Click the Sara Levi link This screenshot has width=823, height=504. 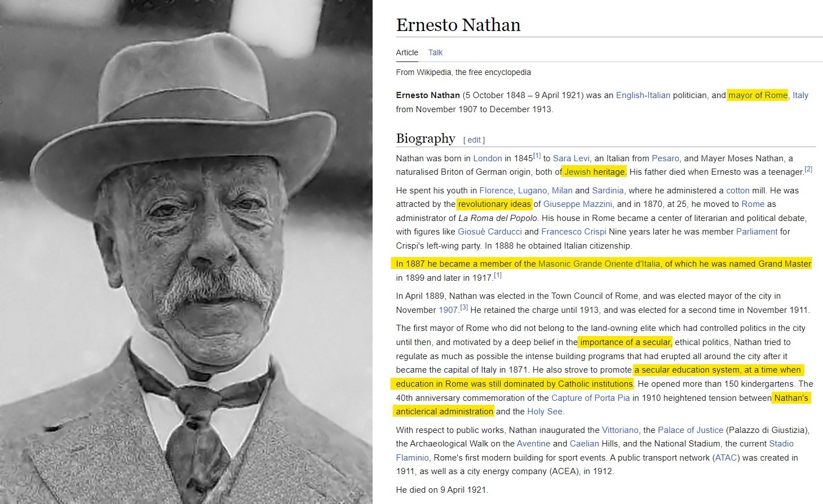(571, 158)
